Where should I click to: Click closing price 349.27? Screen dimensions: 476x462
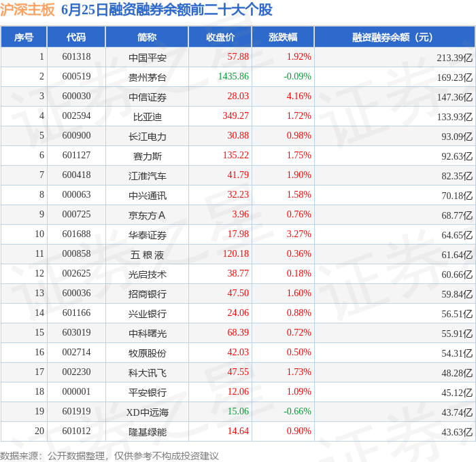point(235,116)
